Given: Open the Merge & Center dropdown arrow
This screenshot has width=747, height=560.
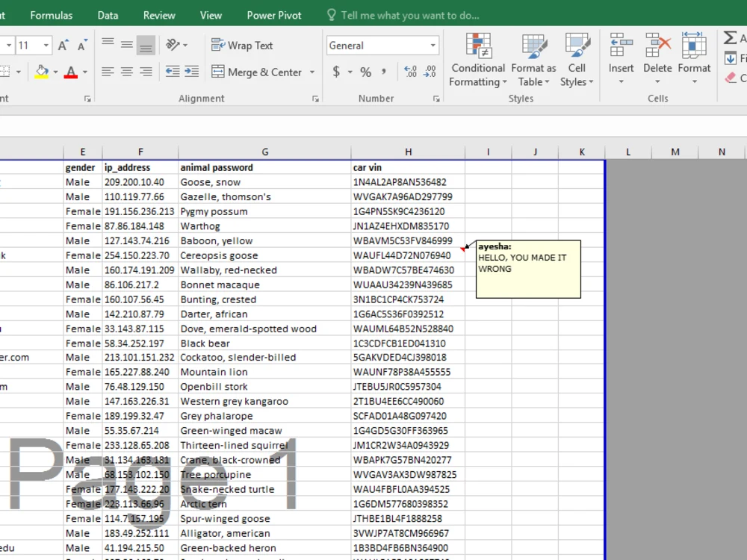Looking at the screenshot, I should click(312, 72).
